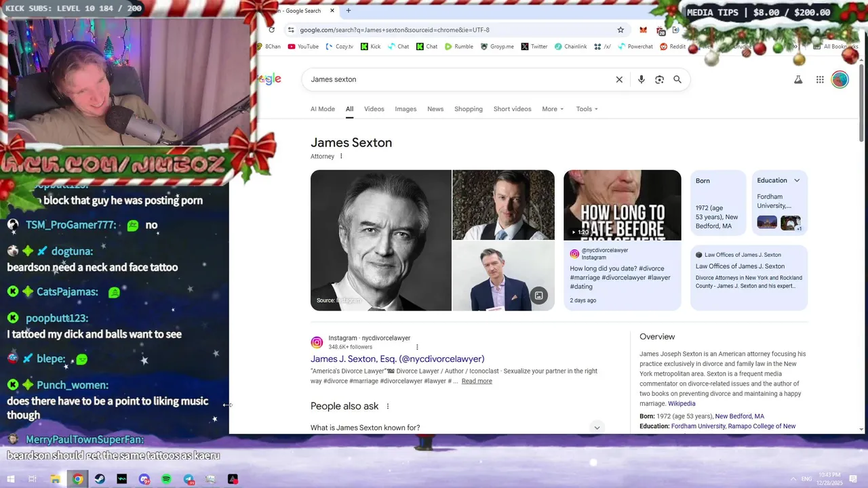Open the Born info card
868x488 pixels.
[x=718, y=203]
